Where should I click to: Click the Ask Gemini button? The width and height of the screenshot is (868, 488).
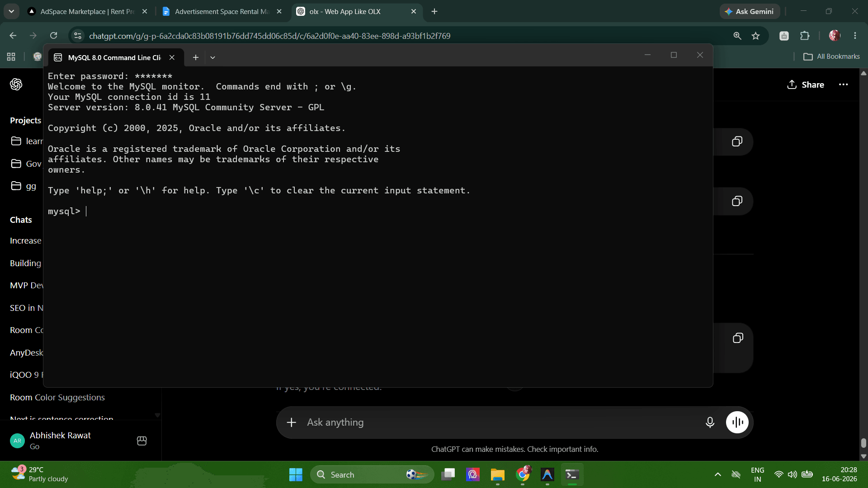[x=750, y=11]
